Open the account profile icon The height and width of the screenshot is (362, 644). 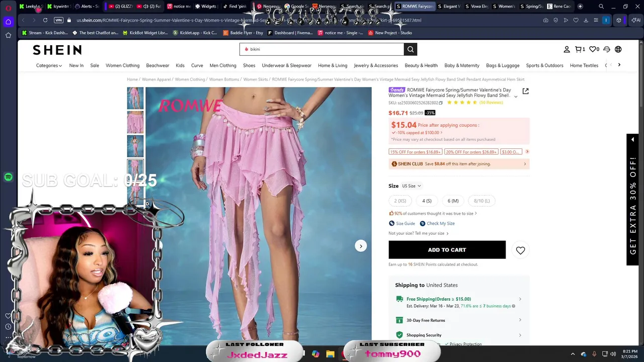tap(567, 49)
